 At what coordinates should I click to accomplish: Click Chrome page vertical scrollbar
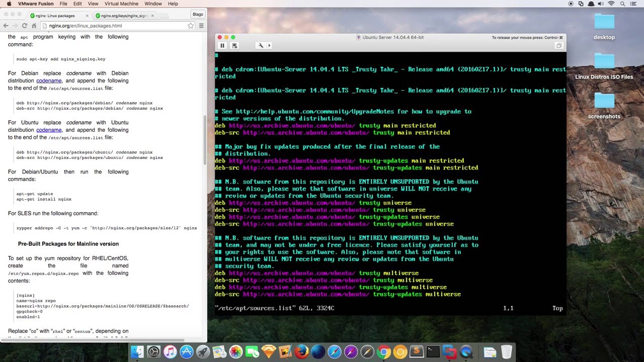point(205,140)
